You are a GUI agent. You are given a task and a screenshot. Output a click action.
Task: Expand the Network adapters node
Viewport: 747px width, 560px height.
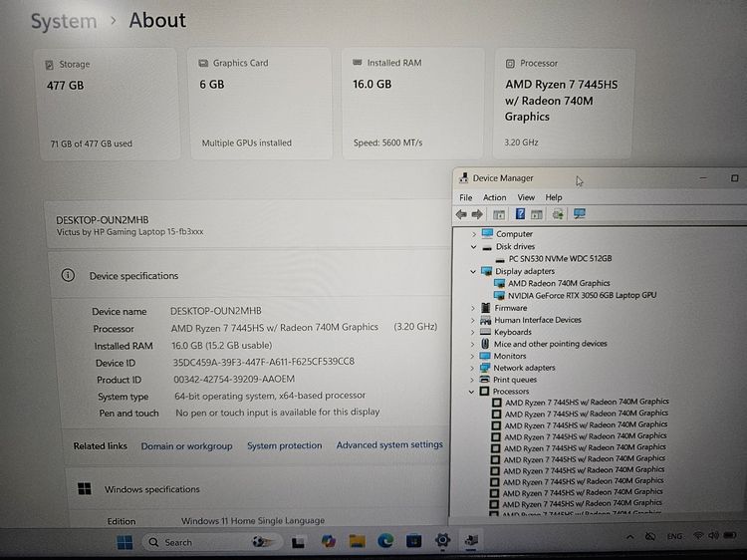pyautogui.click(x=472, y=368)
